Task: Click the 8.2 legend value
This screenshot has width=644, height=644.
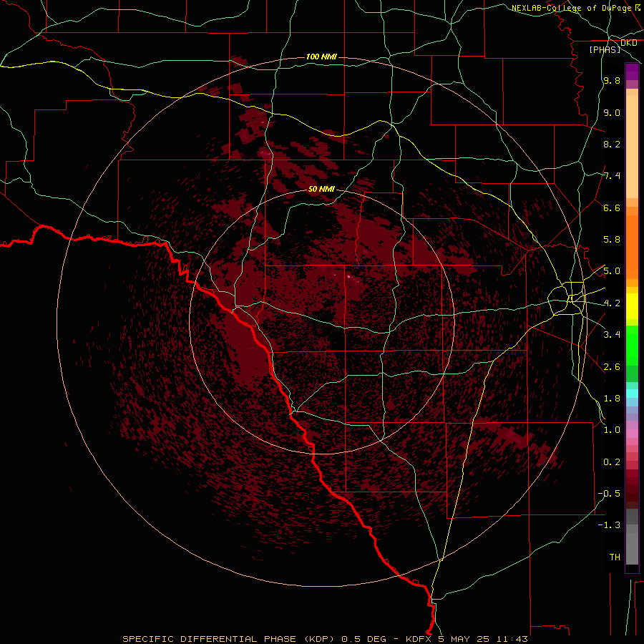Action: click(x=612, y=144)
